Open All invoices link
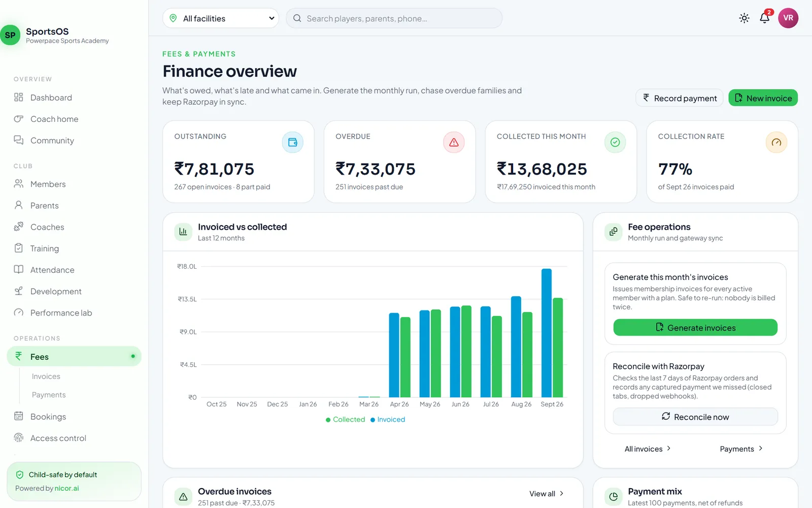The height and width of the screenshot is (508, 812). pyautogui.click(x=648, y=449)
